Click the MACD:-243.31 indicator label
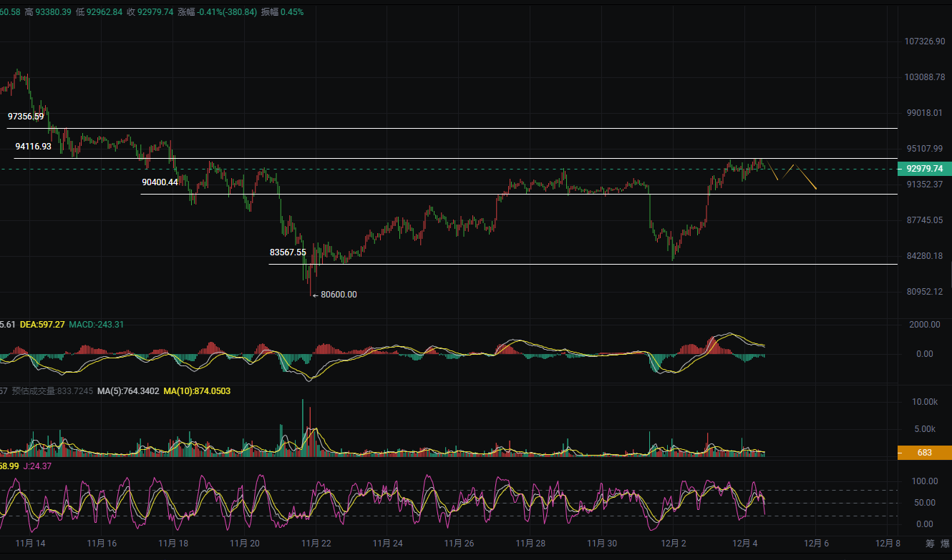The image size is (952, 560). [96, 325]
